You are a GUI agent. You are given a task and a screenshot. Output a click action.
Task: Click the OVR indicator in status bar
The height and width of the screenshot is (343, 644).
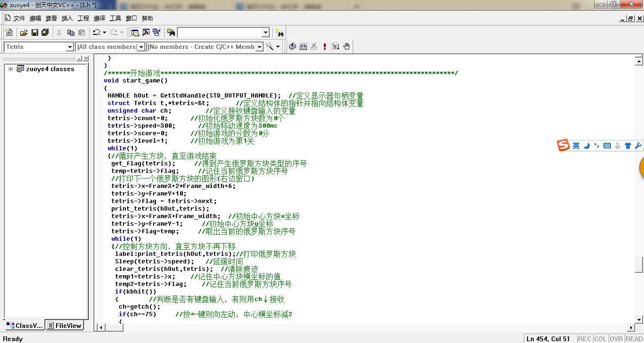click(616, 339)
